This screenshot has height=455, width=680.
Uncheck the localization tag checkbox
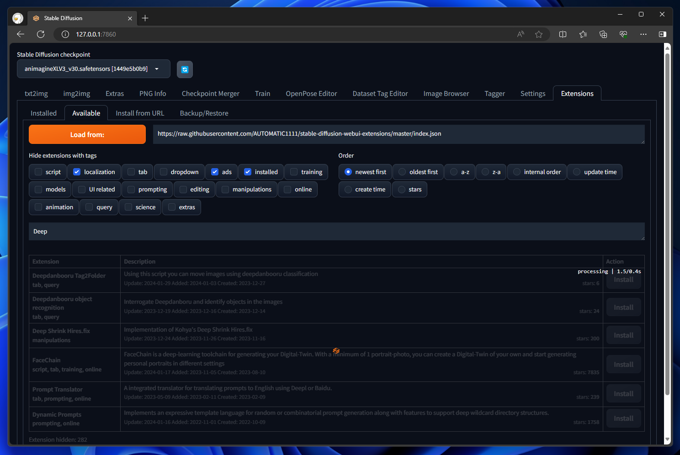(x=77, y=172)
